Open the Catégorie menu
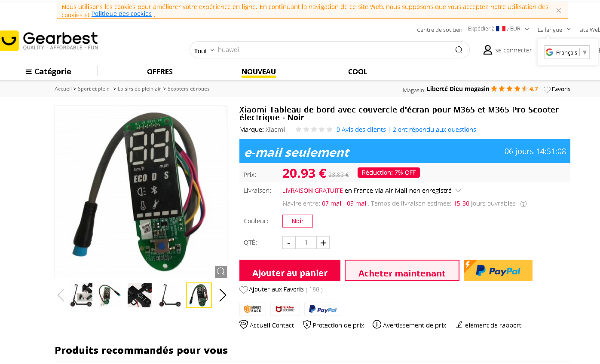The image size is (600, 364). (x=49, y=72)
